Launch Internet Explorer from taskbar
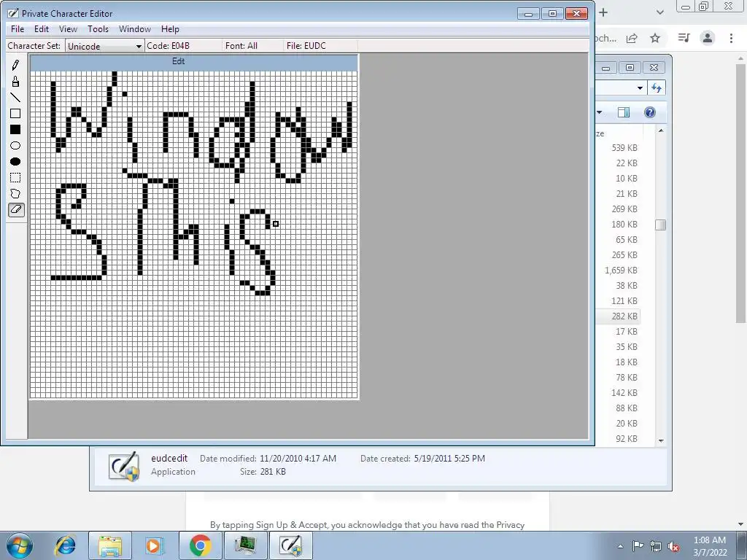Screen dimensions: 747x560 coord(65,545)
